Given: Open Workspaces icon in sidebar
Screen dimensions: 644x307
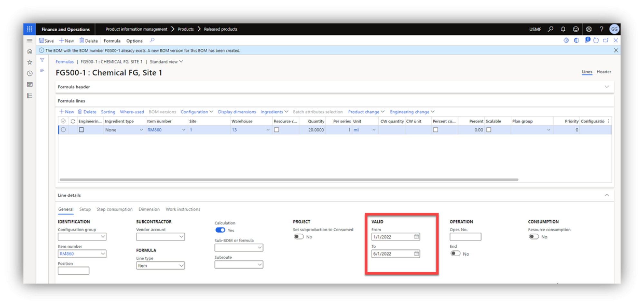Looking at the screenshot, I should 30,84.
